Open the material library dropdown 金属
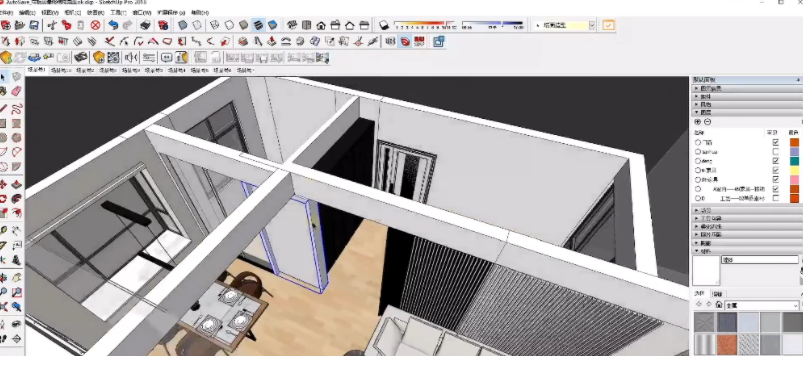Screen dimensions: 803x379 [761, 305]
